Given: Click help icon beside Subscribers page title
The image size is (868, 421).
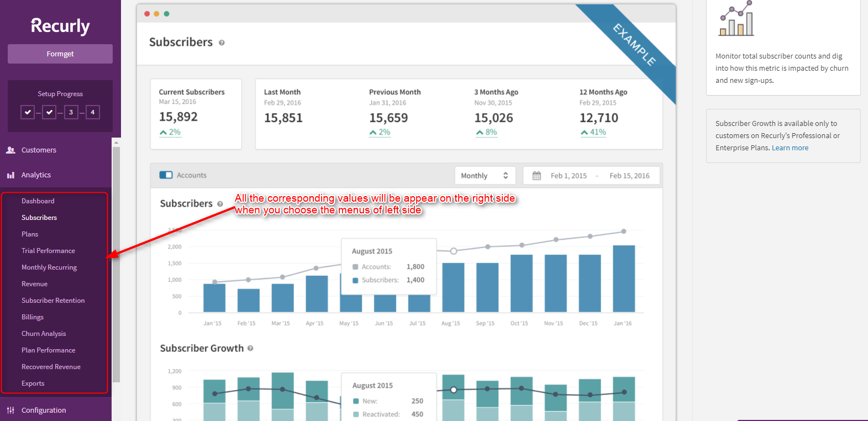Looking at the screenshot, I should 222,43.
